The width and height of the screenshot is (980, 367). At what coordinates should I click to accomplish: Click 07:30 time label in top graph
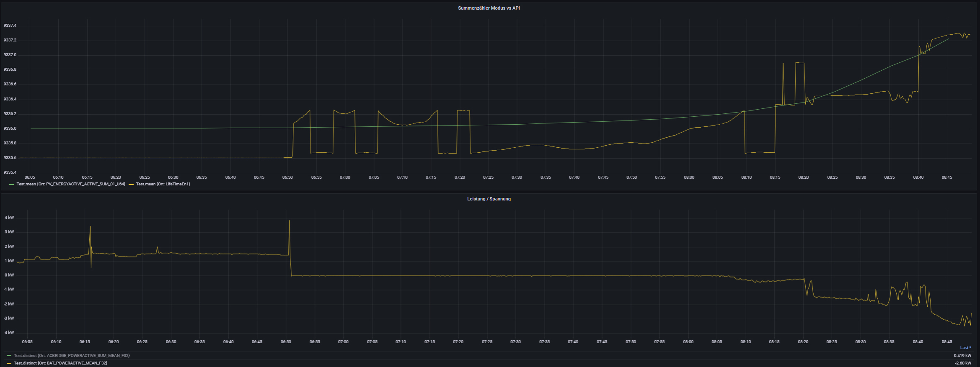(x=517, y=177)
